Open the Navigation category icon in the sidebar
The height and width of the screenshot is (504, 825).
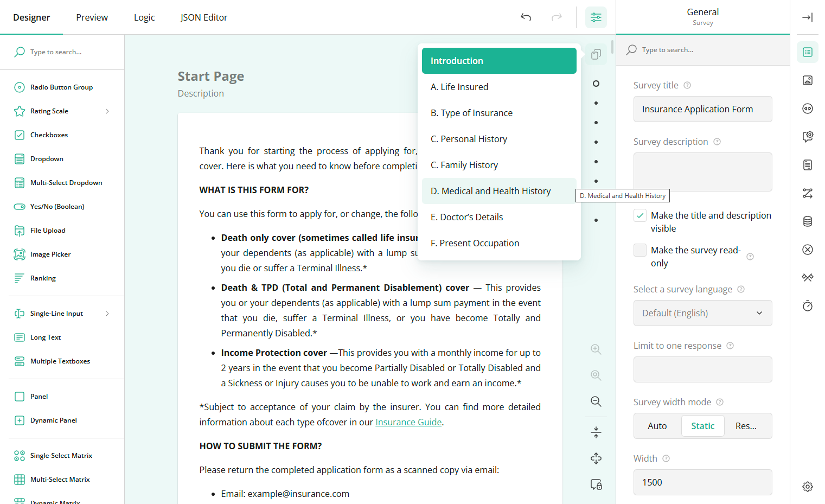click(x=808, y=109)
